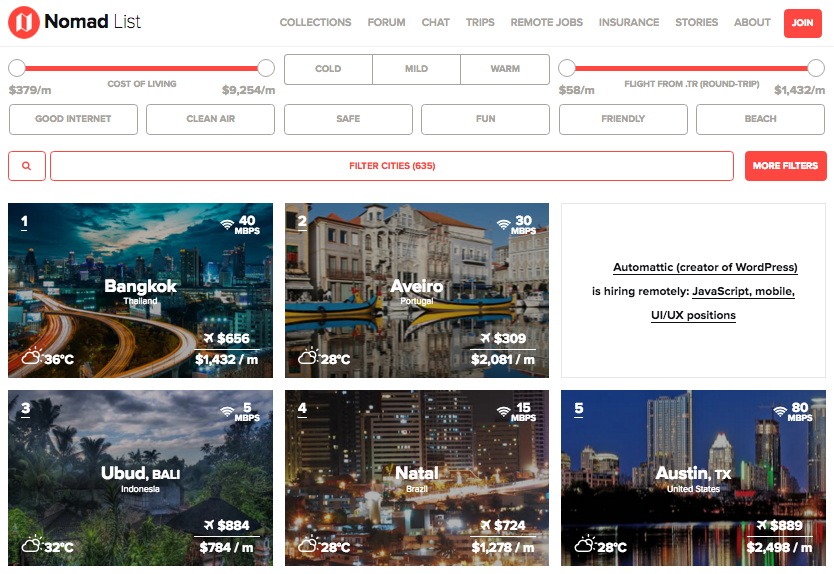Image resolution: width=834 pixels, height=574 pixels.
Task: Expand the More Filters panel
Action: coord(785,166)
